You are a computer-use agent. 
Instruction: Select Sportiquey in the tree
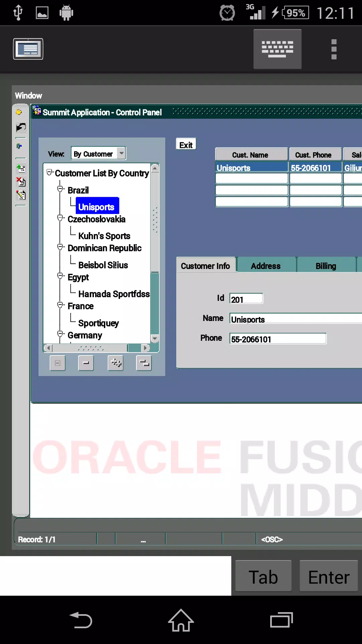99,323
